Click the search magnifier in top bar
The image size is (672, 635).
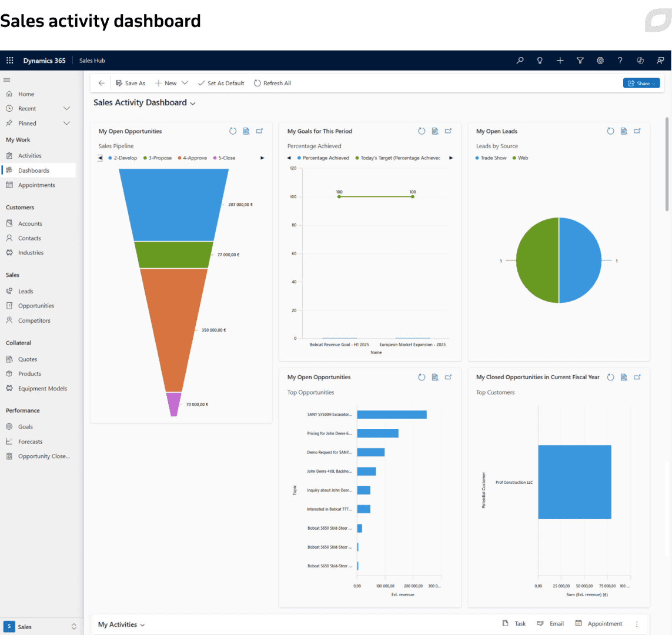(520, 61)
